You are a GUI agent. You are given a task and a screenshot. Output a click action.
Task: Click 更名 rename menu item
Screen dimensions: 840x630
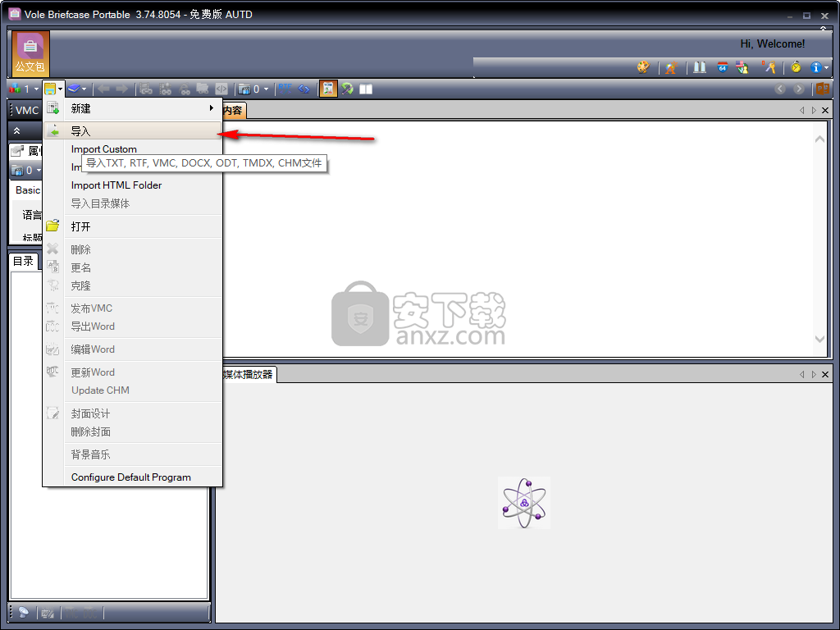[x=132, y=268]
